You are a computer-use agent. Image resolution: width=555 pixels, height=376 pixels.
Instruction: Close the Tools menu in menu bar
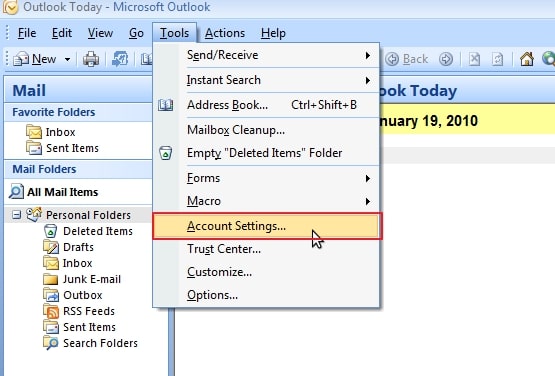(174, 33)
